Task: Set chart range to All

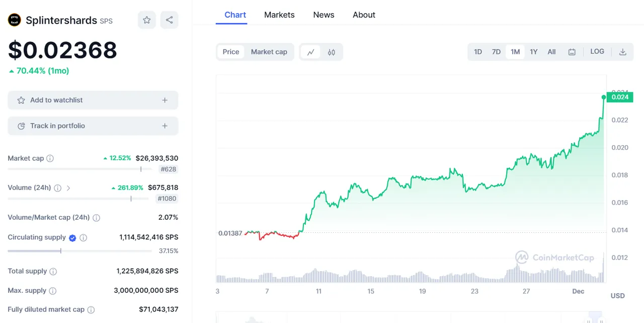Action: (x=551, y=52)
